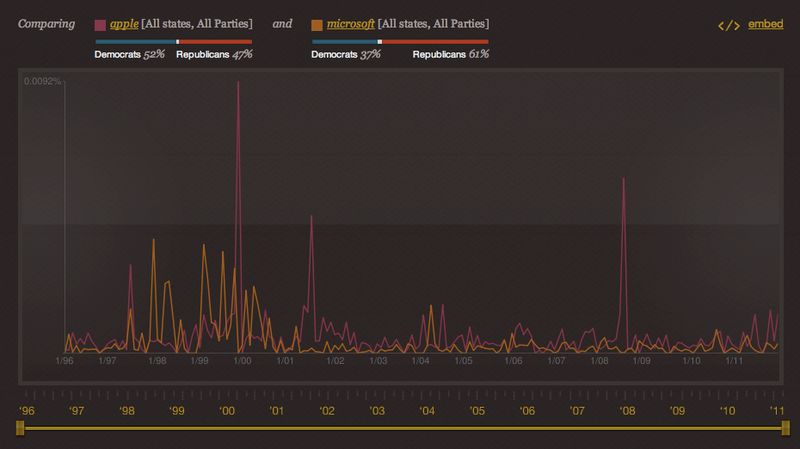This screenshot has height=449, width=800.
Task: Click the '99 year marker on timeline
Action: (177, 411)
